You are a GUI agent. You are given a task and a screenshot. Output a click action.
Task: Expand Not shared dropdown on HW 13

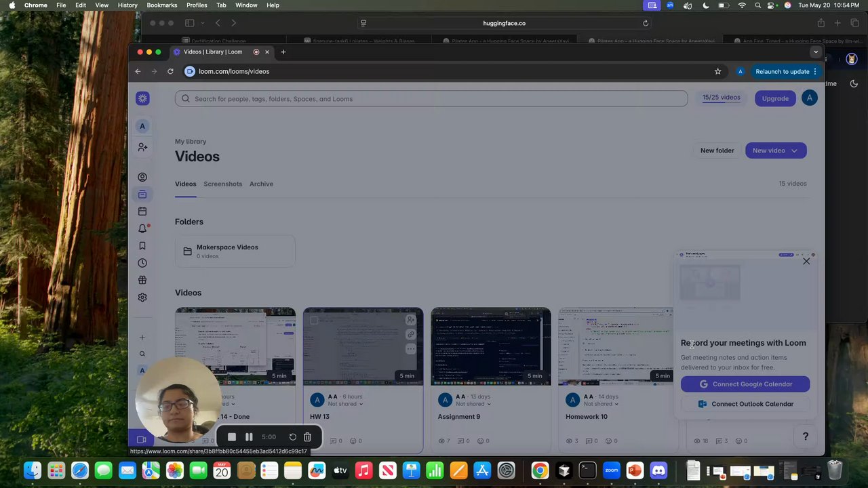point(344,404)
